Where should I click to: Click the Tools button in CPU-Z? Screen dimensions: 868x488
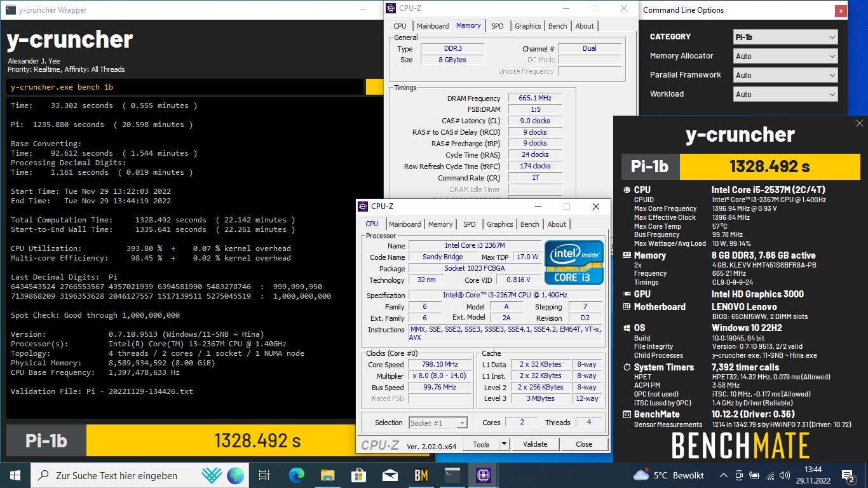(x=481, y=444)
